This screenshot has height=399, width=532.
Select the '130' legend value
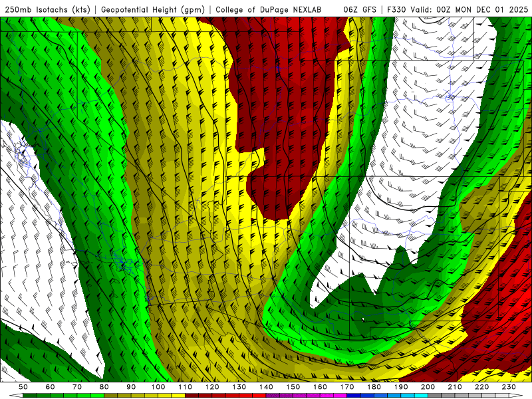tap(239, 387)
